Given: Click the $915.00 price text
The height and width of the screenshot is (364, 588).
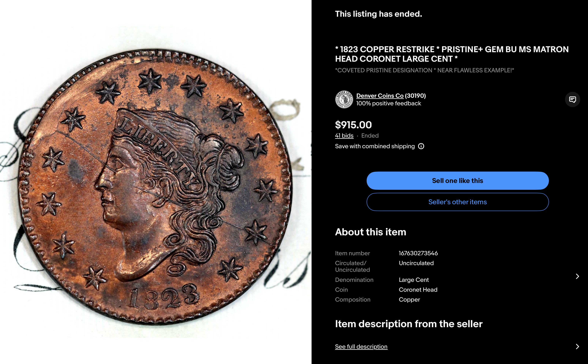Looking at the screenshot, I should pyautogui.click(x=354, y=125).
